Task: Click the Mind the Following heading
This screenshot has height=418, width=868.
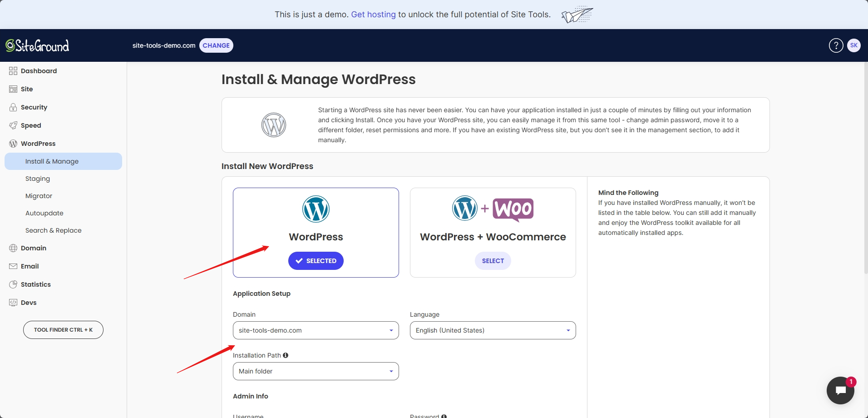Action: pos(628,193)
